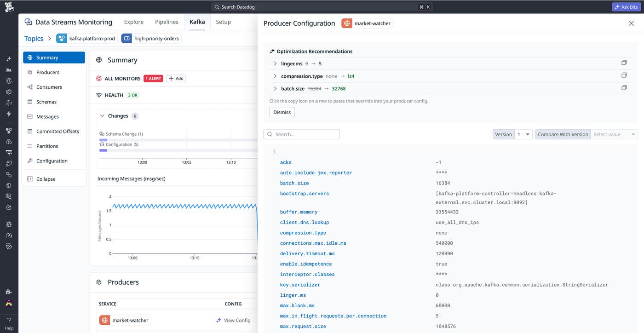Click the buffer.memory value 33554432
The height and width of the screenshot is (333, 644).
click(x=447, y=212)
